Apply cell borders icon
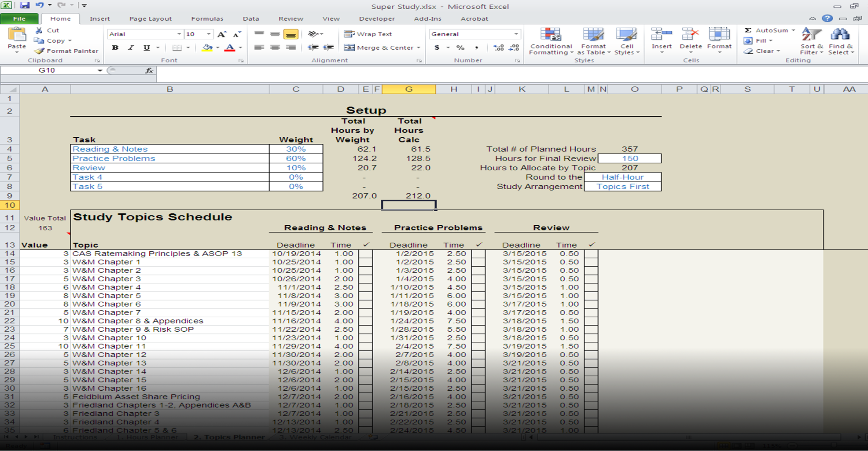The width and height of the screenshot is (868, 451). pos(177,48)
